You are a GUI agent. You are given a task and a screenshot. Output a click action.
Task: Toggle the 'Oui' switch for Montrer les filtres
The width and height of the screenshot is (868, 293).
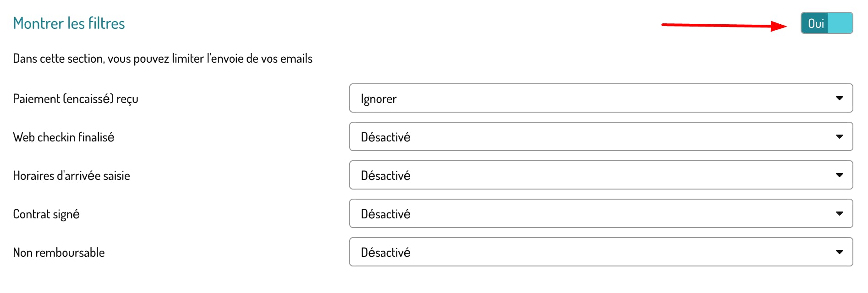click(826, 23)
